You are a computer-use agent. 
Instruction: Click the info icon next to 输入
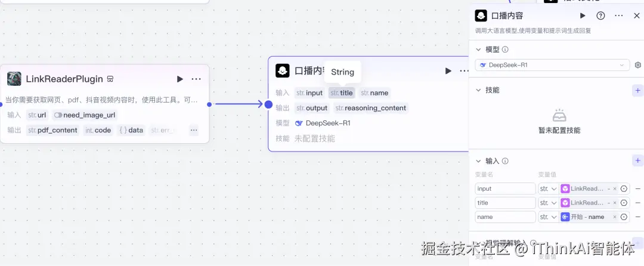tap(505, 161)
